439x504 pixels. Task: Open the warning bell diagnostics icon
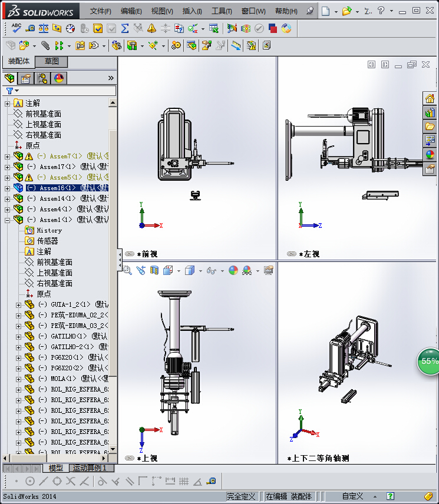click(x=151, y=28)
